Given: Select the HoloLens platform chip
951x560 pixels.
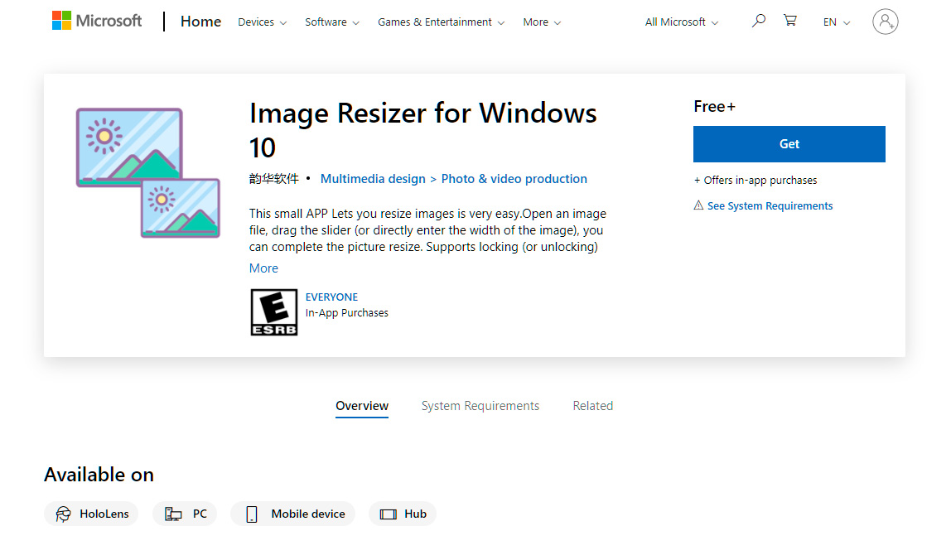Looking at the screenshot, I should (x=92, y=514).
